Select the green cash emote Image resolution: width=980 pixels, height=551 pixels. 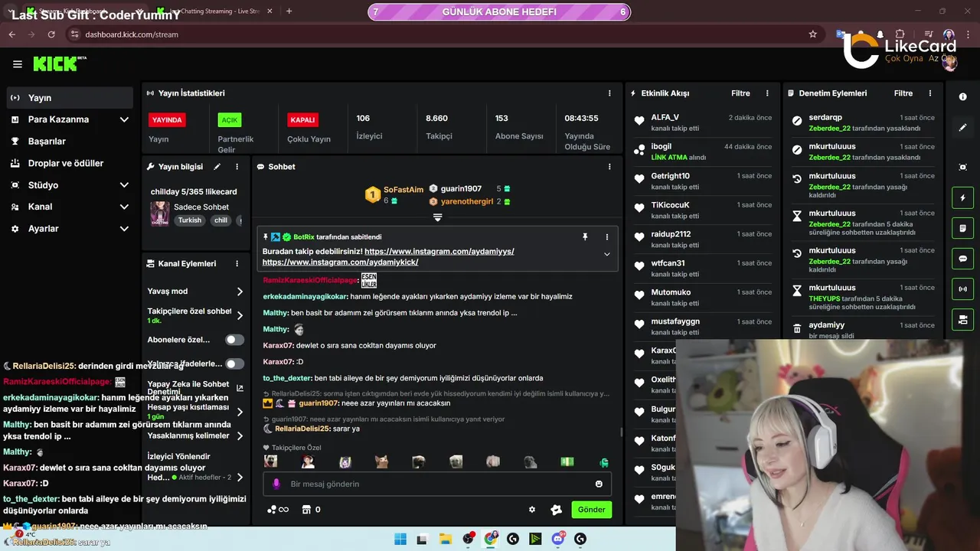click(567, 461)
